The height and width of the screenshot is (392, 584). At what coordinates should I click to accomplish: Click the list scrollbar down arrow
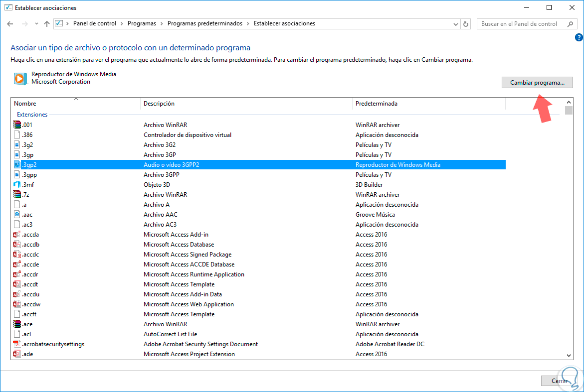569,356
